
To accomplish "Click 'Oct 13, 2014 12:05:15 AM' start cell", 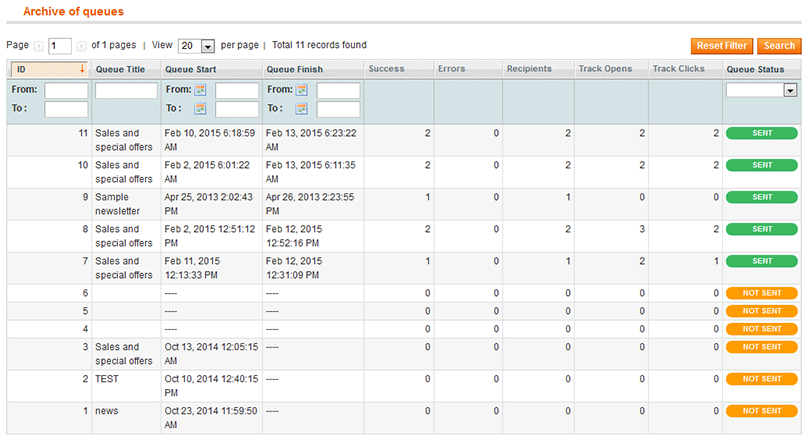I will pyautogui.click(x=212, y=354).
